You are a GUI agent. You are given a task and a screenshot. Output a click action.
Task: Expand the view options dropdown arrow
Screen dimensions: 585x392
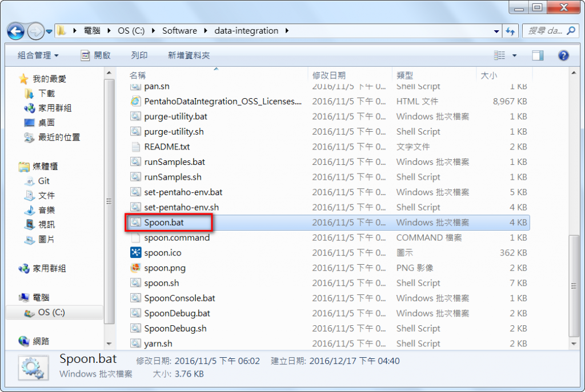tap(515, 55)
